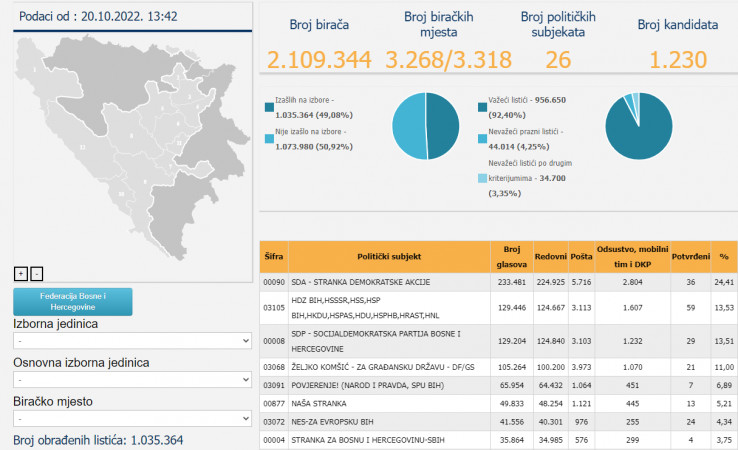738x450 pixels.
Task: Sort by the % column header
Action: point(724,257)
